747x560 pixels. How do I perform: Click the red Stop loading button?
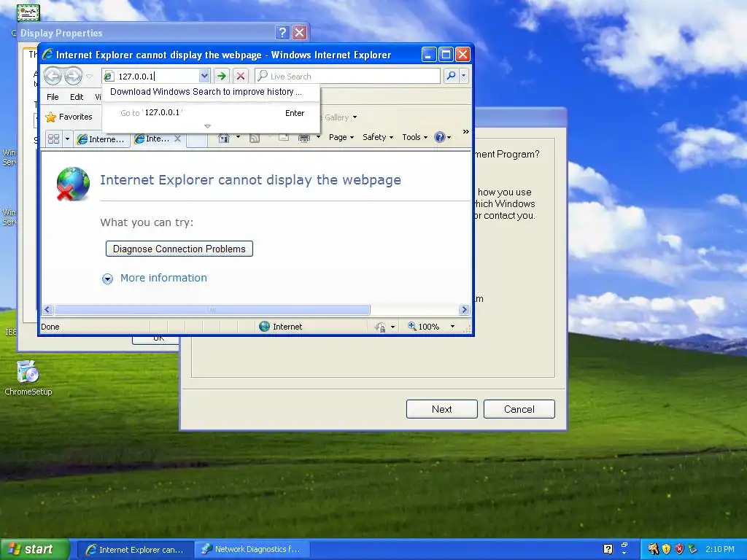[x=241, y=76]
